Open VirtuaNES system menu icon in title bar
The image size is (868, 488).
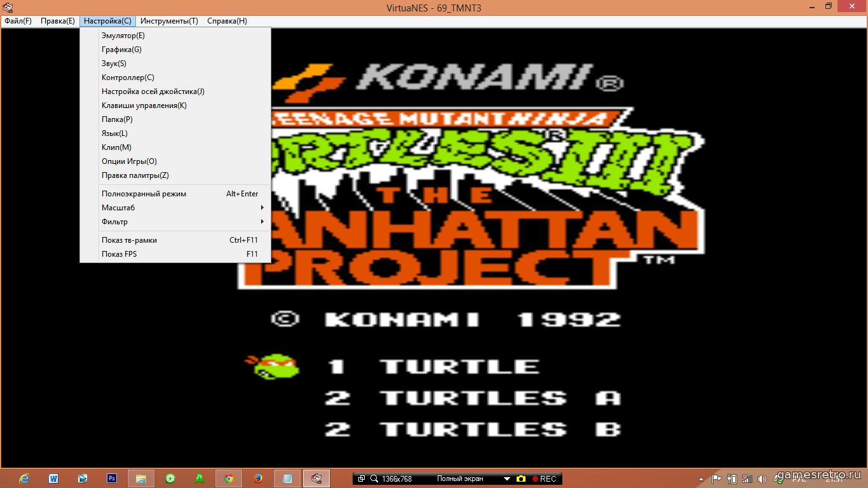[x=7, y=7]
